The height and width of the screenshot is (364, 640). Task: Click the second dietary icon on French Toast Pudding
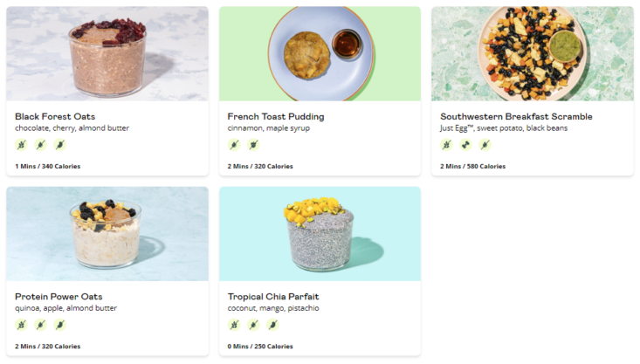pyautogui.click(x=253, y=145)
